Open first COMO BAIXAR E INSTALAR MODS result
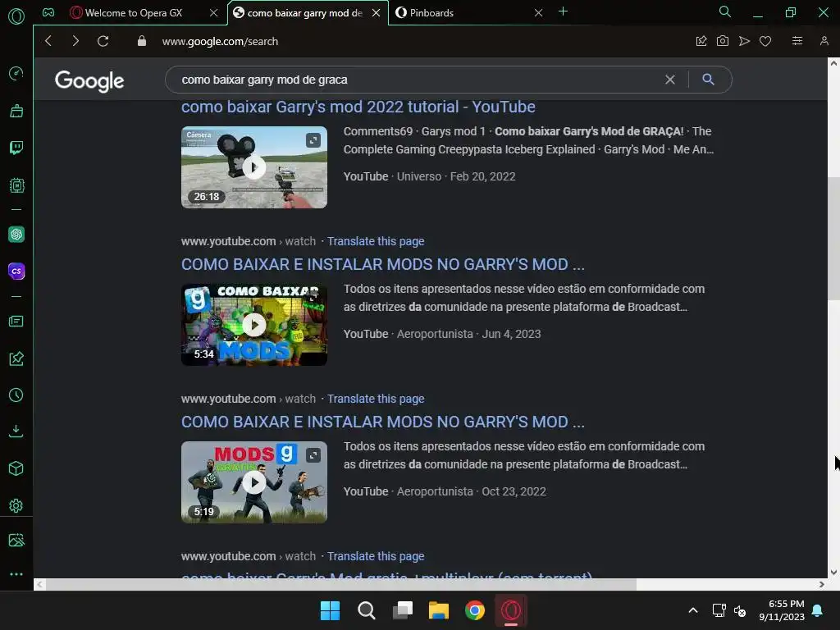The image size is (840, 630). pos(382,264)
